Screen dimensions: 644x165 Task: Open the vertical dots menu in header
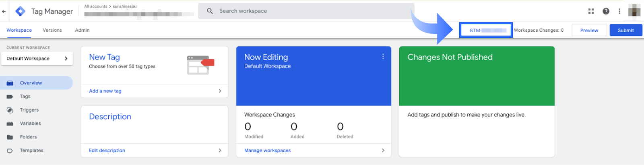coord(619,11)
